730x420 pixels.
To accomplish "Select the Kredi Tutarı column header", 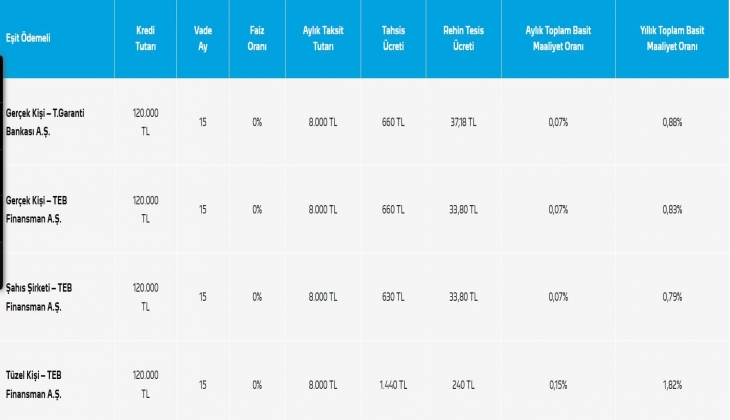I will coord(145,38).
